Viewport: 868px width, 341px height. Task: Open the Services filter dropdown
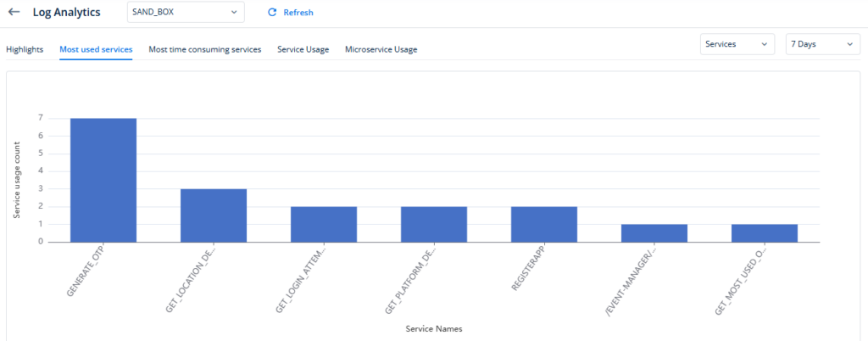pyautogui.click(x=737, y=44)
